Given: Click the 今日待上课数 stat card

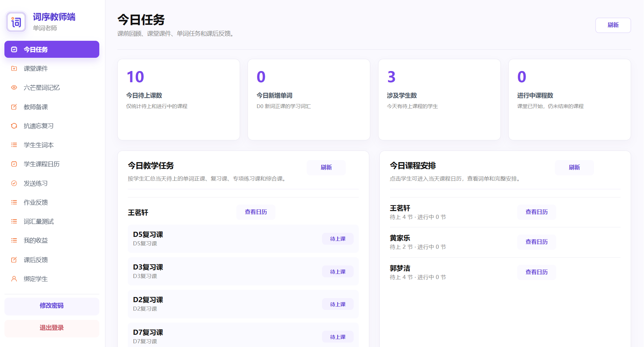Looking at the screenshot, I should tap(179, 100).
